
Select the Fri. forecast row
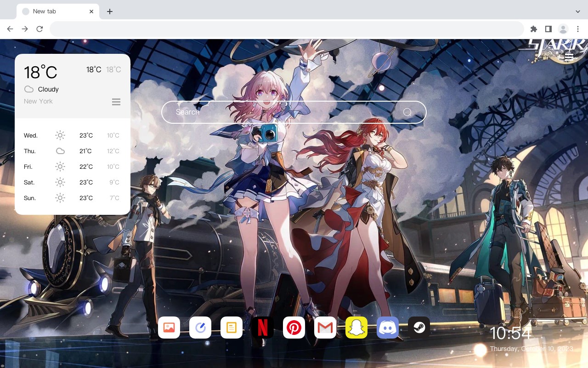point(72,167)
